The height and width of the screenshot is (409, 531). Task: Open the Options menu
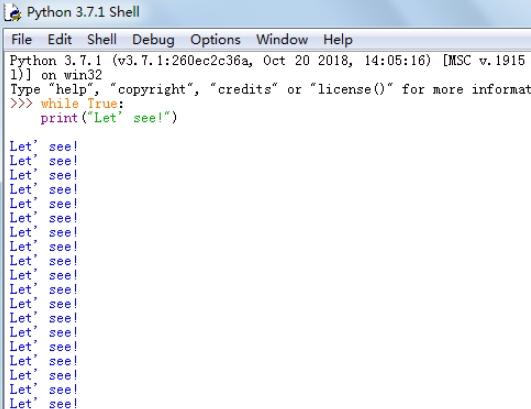215,40
